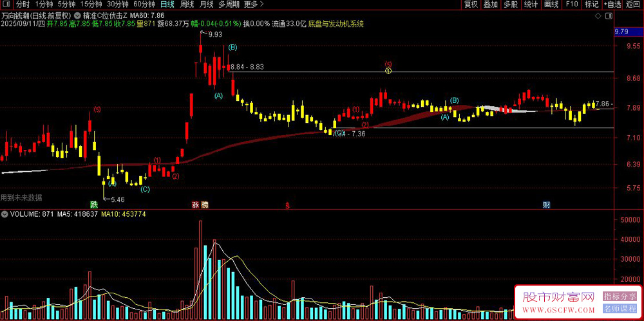Click the 返回 back button

click(633, 5)
